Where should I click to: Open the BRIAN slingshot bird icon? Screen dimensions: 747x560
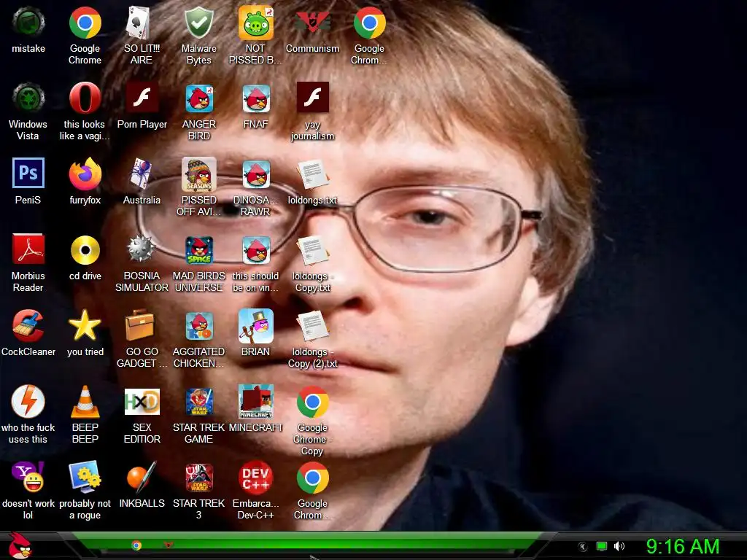coord(255,326)
